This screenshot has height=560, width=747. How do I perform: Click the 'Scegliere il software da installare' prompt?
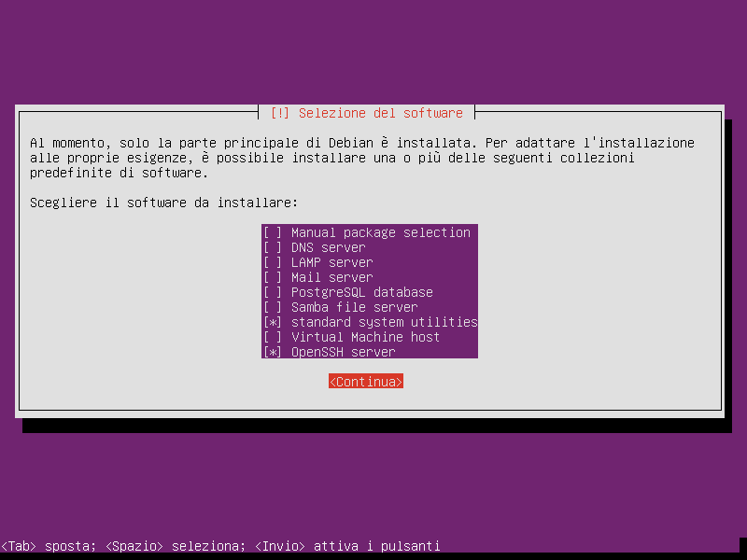(164, 203)
